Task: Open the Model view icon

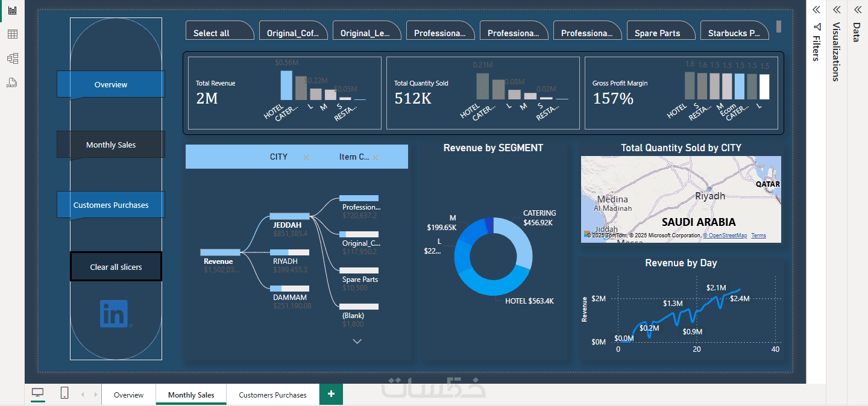Action: [12, 58]
